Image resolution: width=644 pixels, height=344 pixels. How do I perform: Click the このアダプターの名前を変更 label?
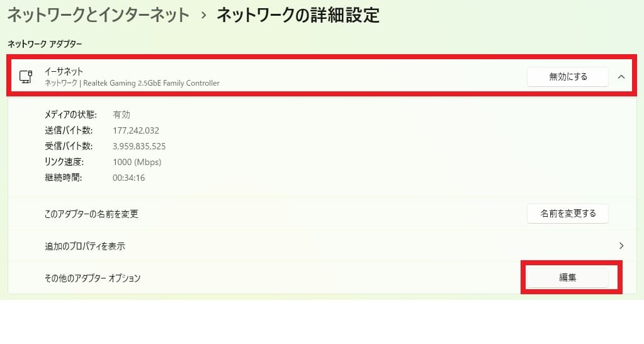click(91, 214)
